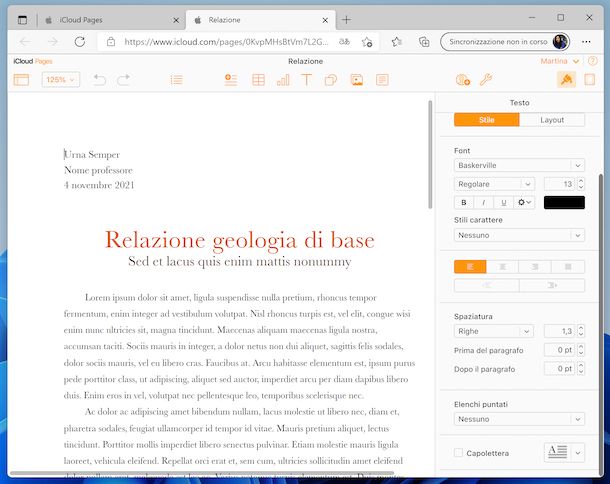Toggle italic formatting
The width and height of the screenshot is (610, 484).
point(484,202)
